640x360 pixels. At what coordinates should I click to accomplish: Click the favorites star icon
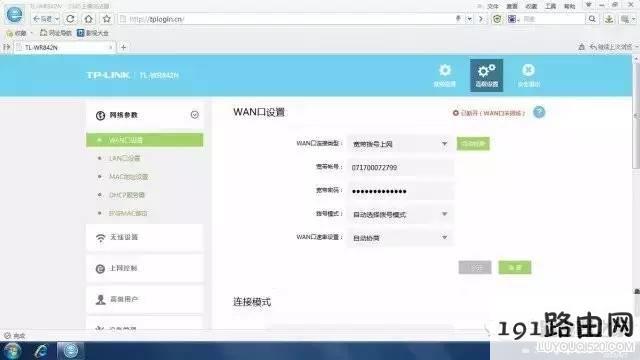[x=107, y=19]
